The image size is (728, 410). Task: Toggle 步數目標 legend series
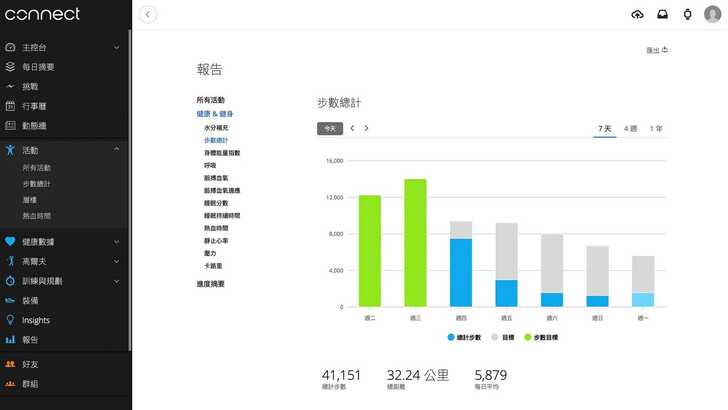(x=545, y=337)
